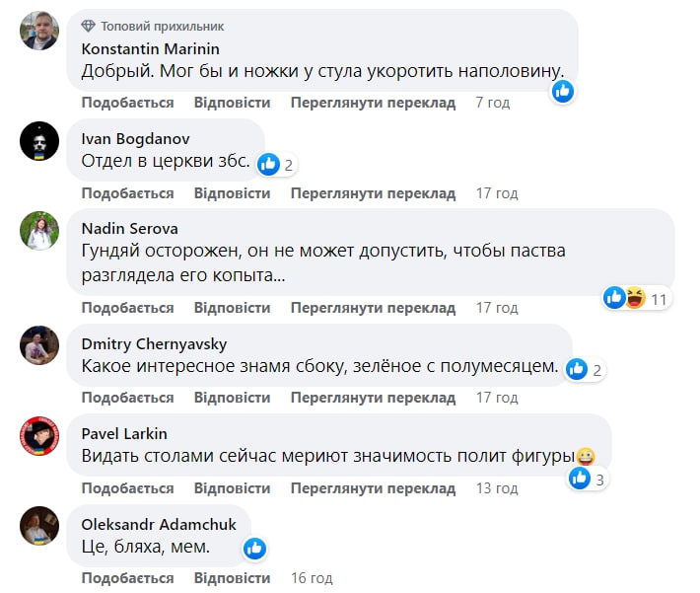Click Nadin Serova's profile photo
Image resolution: width=700 pixels, height=593 pixels.
pos(39,231)
